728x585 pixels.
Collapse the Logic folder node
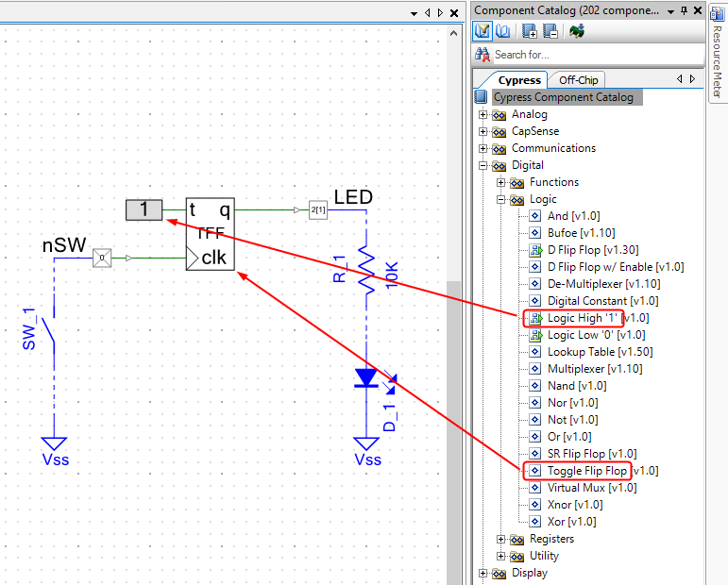(501, 199)
